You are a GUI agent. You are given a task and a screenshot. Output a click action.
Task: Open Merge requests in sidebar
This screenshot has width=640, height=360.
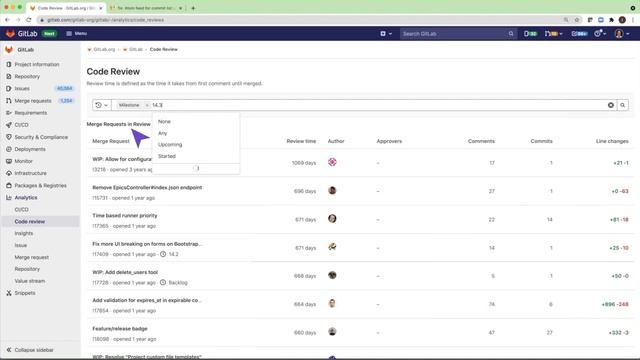click(33, 101)
